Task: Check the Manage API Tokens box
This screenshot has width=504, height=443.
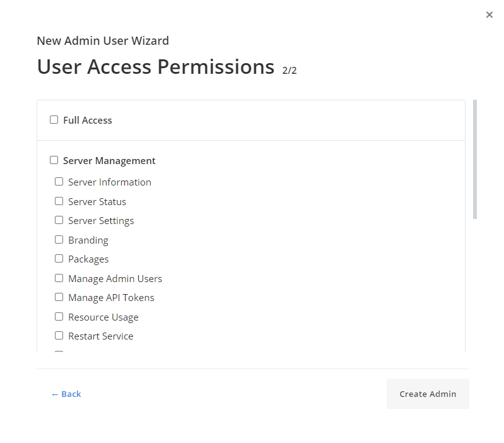Action: [59, 297]
